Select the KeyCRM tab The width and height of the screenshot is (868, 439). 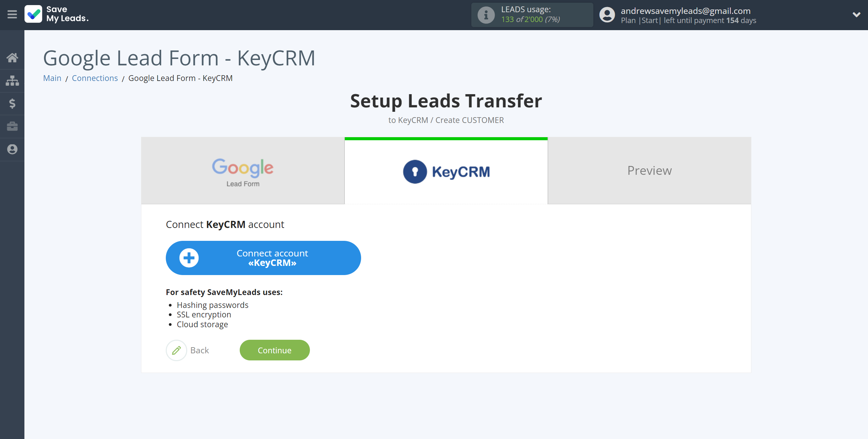tap(446, 171)
